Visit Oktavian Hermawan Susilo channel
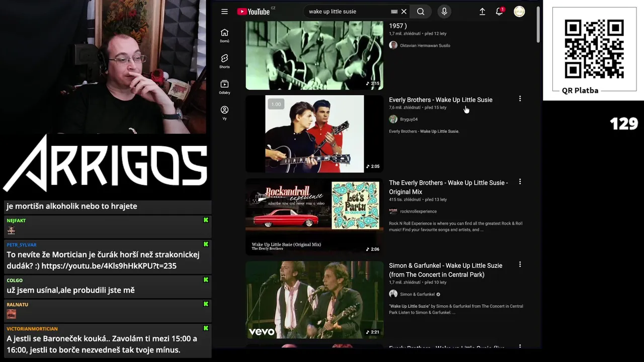 click(x=425, y=45)
